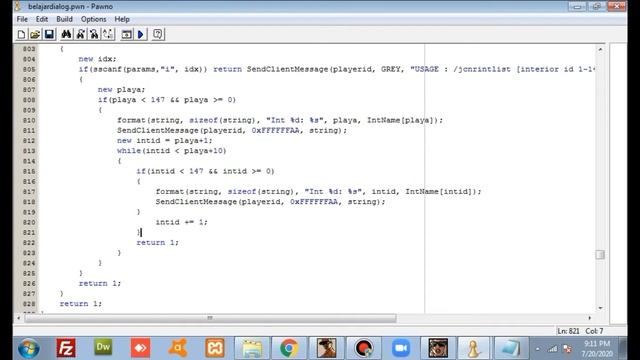
Task: Click "new intid = playa+1;" line
Action: click(164, 140)
